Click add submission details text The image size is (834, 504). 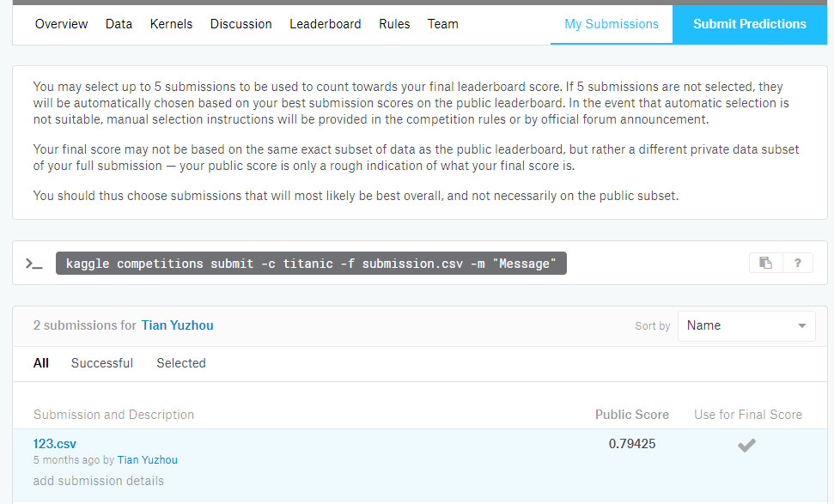point(99,481)
